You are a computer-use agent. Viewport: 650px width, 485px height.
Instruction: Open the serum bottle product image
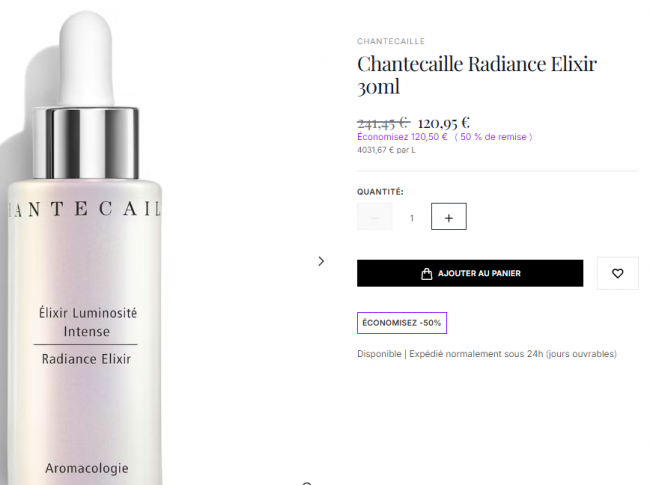tap(85, 249)
